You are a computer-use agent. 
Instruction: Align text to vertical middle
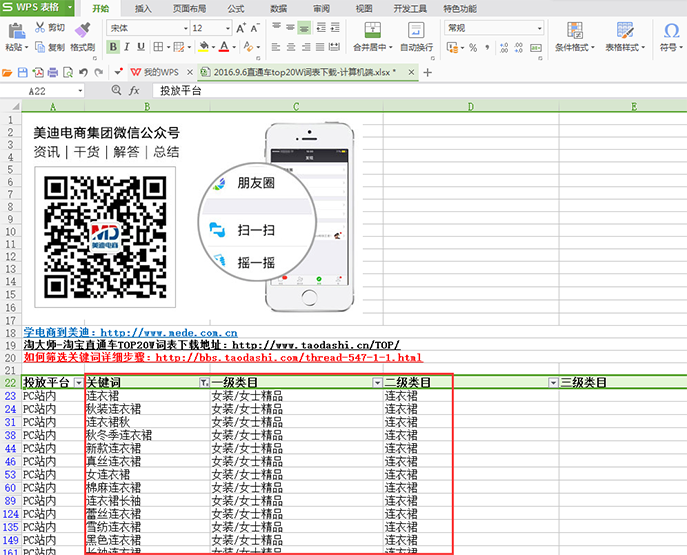290,27
